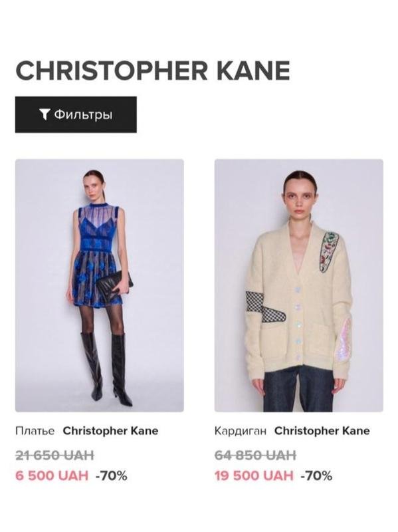Viewport: 398px width, 532px height.
Task: Open Christopher Kane brand link under dress
Action: point(110,431)
